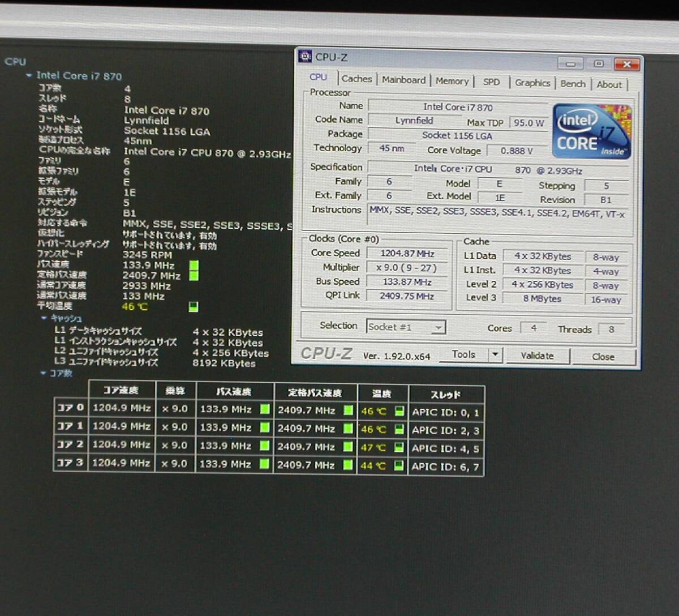679x616 pixels.
Task: Click APIC ID: 6, 7 cell
Action: coord(445,467)
